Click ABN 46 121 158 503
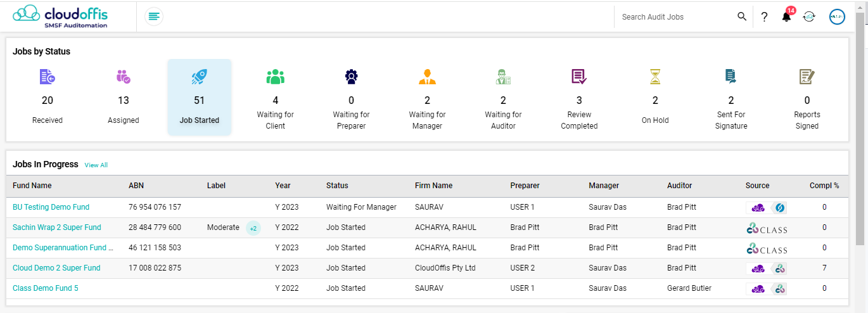 (155, 248)
